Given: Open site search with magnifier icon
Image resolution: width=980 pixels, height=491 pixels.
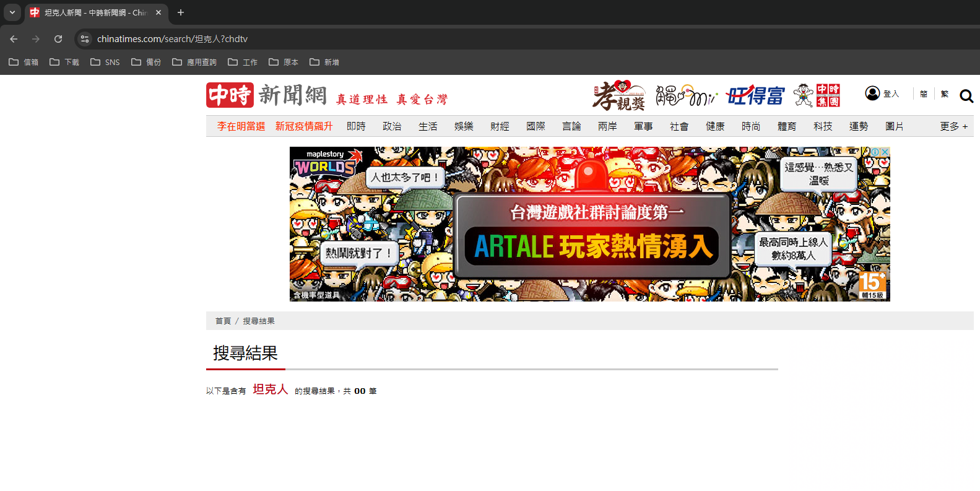Looking at the screenshot, I should click(966, 96).
